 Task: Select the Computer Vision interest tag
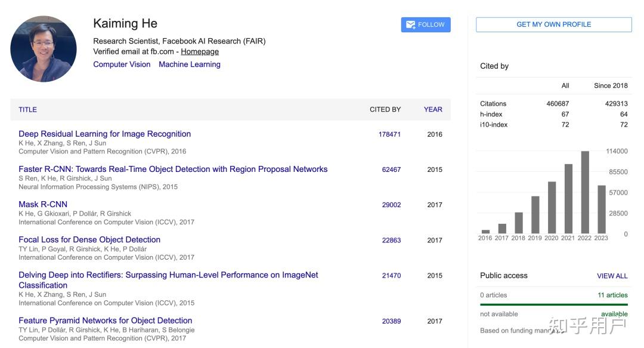pos(122,64)
